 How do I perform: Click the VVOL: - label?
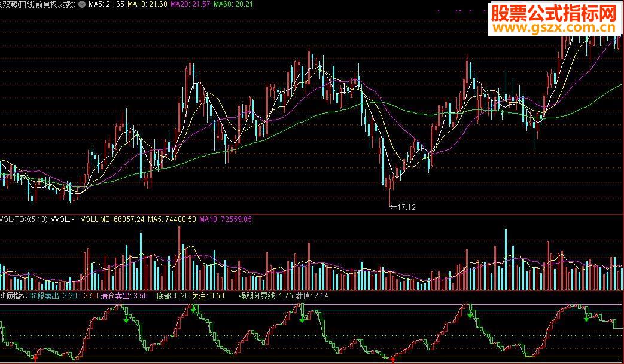tap(63, 219)
